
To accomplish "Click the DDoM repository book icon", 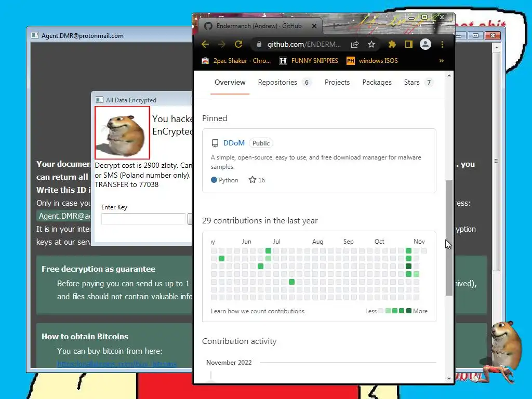I will pyautogui.click(x=215, y=143).
